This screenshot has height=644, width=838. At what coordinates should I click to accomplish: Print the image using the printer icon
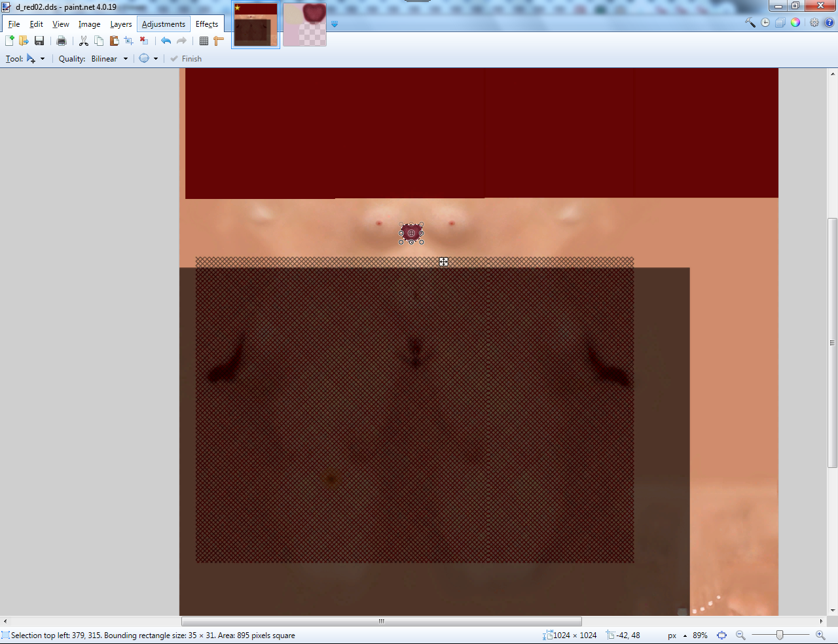[62, 41]
